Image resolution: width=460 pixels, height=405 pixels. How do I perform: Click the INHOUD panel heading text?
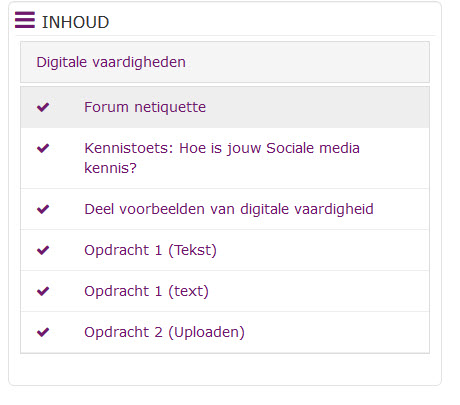coord(75,22)
